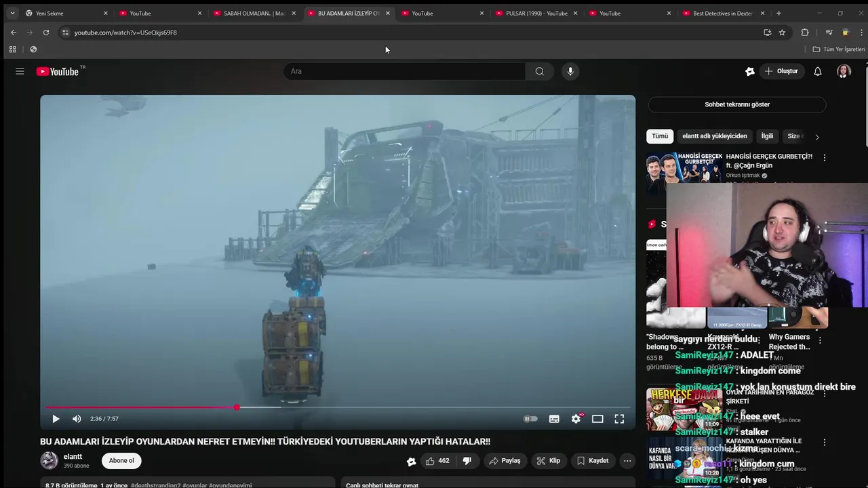
Task: Open the HERKESE DAVA video thumbnail
Action: 684,409
